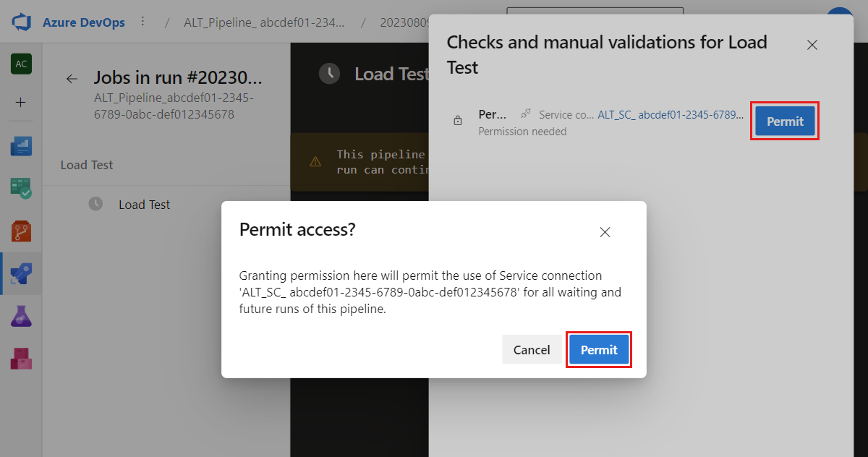Close the Permit access dialog

pyautogui.click(x=605, y=232)
